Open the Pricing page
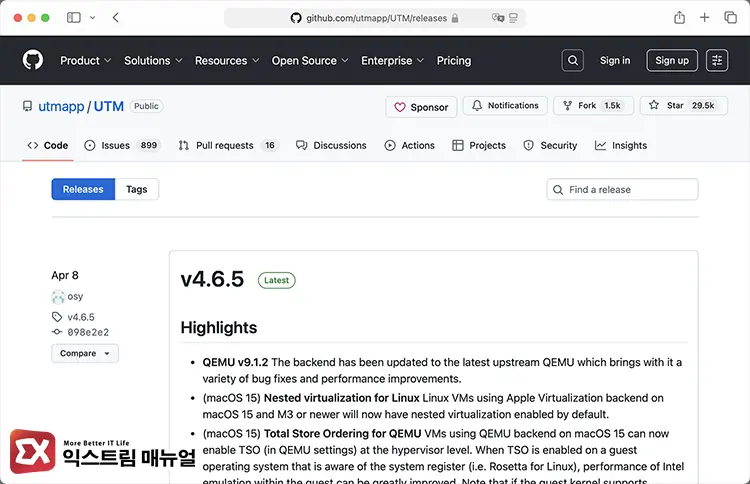This screenshot has height=484, width=750. point(454,61)
